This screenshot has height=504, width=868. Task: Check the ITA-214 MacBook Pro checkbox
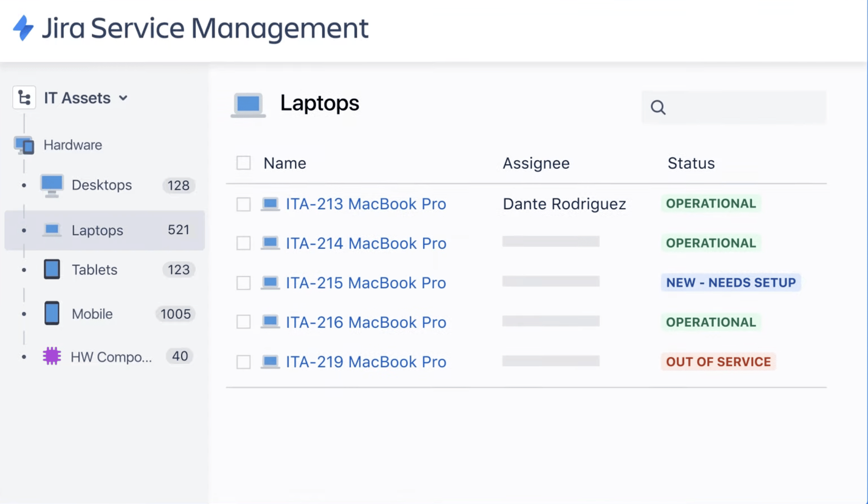(x=243, y=243)
